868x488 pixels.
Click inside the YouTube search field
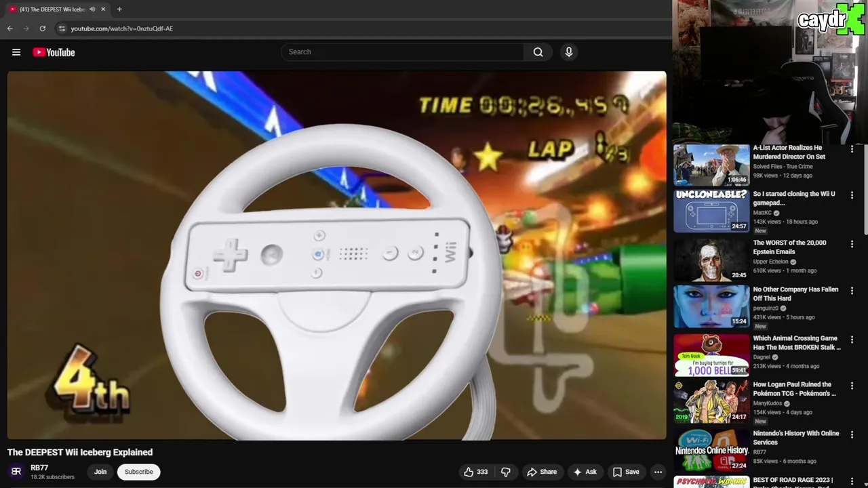click(402, 52)
